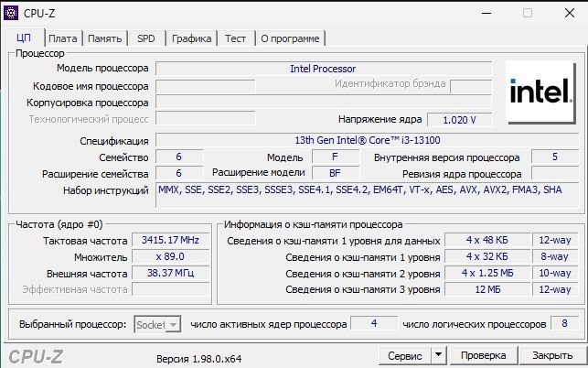Click the L1 cache value 4 x 32 КБ
Viewport: 588px width, 368px height.
point(487,256)
